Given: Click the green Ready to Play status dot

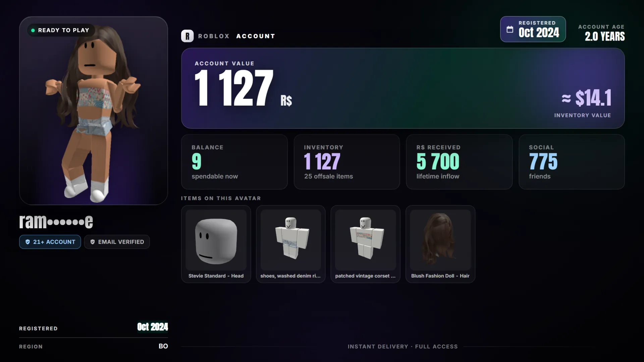Looking at the screenshot, I should [x=33, y=30].
